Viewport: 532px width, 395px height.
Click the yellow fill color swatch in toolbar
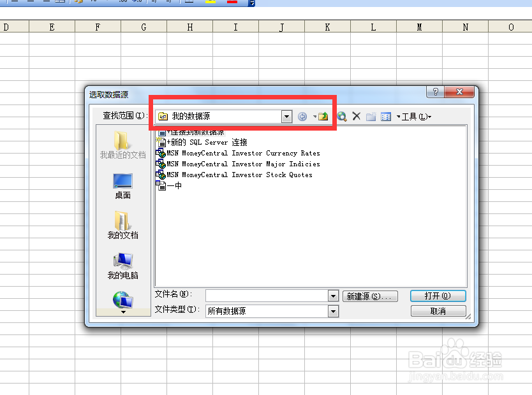(x=211, y=2)
